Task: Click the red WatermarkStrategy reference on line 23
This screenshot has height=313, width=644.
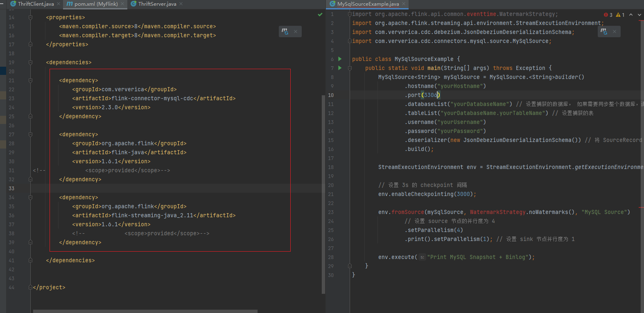Action: point(498,212)
